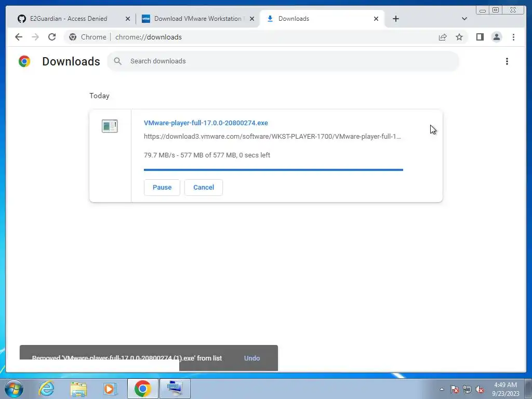
Task: Click the download progress bar
Action: pos(273,170)
